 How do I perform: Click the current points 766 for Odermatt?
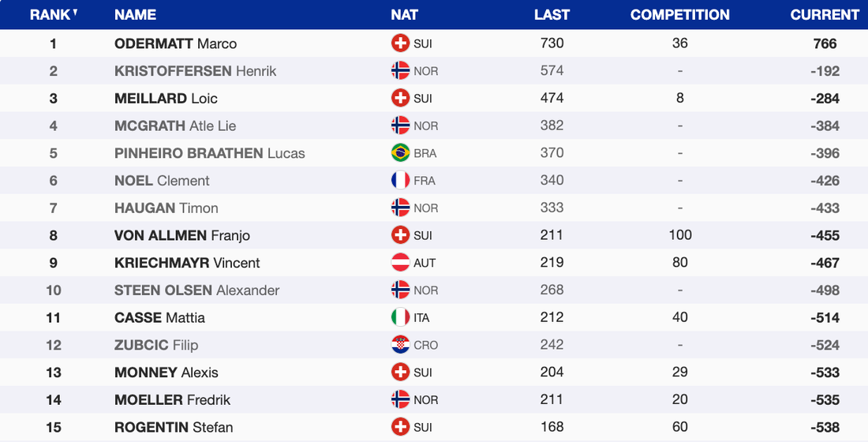825,43
